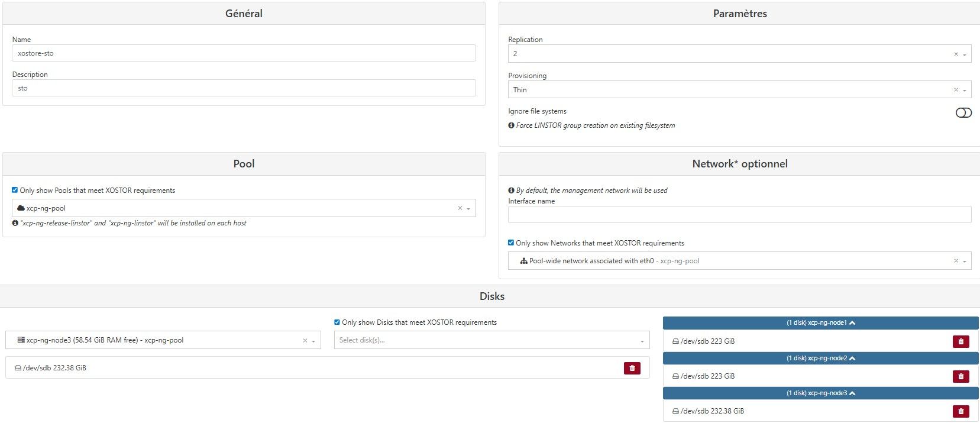Clear the Provisioning selection X icon
Screen dimensions: 980x423
(x=956, y=90)
